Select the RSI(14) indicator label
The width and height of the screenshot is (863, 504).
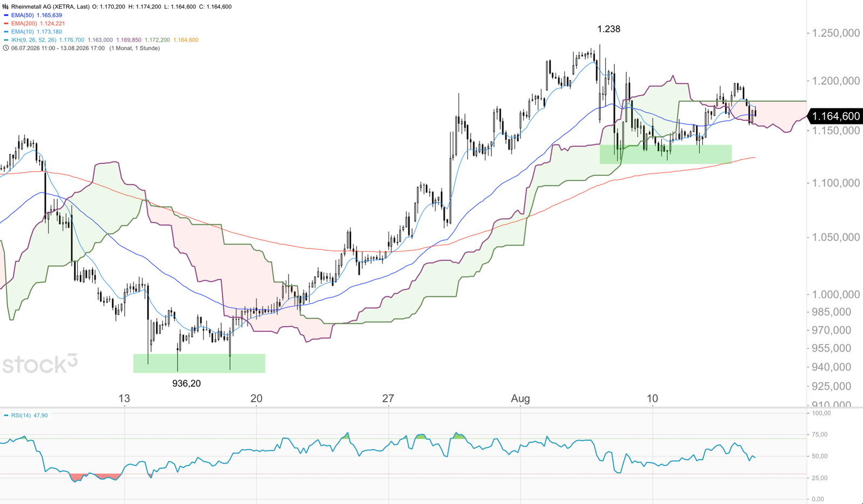point(20,416)
